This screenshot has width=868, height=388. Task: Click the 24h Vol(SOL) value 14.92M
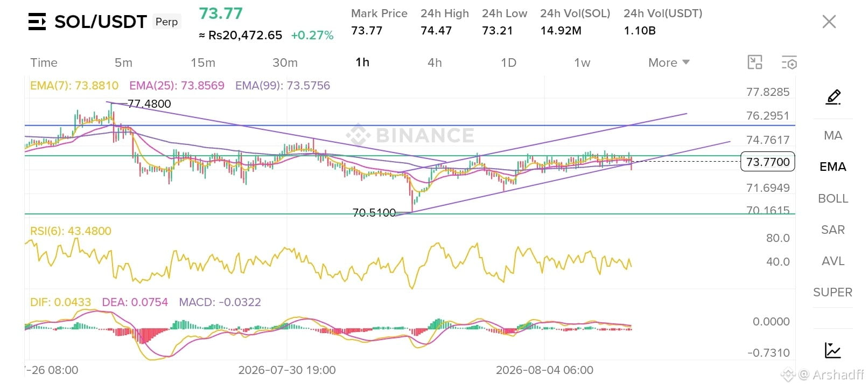tap(561, 30)
